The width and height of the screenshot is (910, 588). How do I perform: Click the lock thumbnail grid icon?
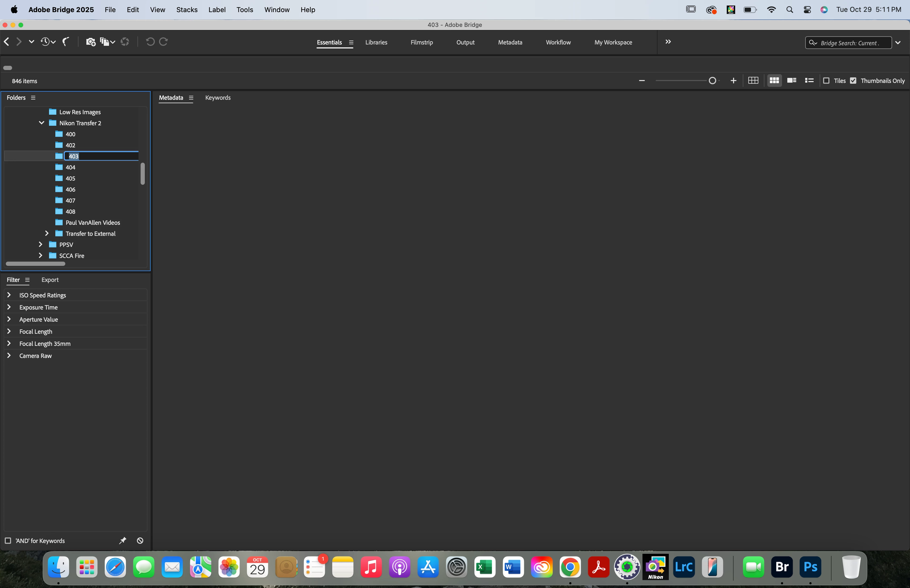pyautogui.click(x=753, y=81)
